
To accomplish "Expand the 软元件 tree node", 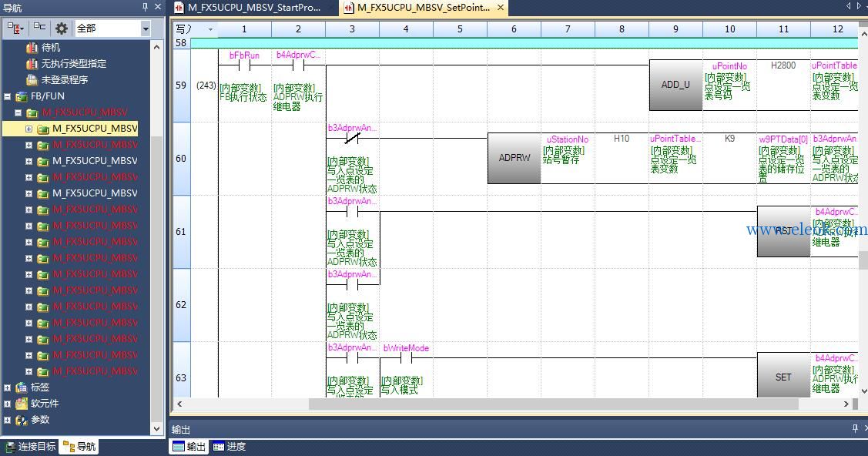I will tap(7, 404).
